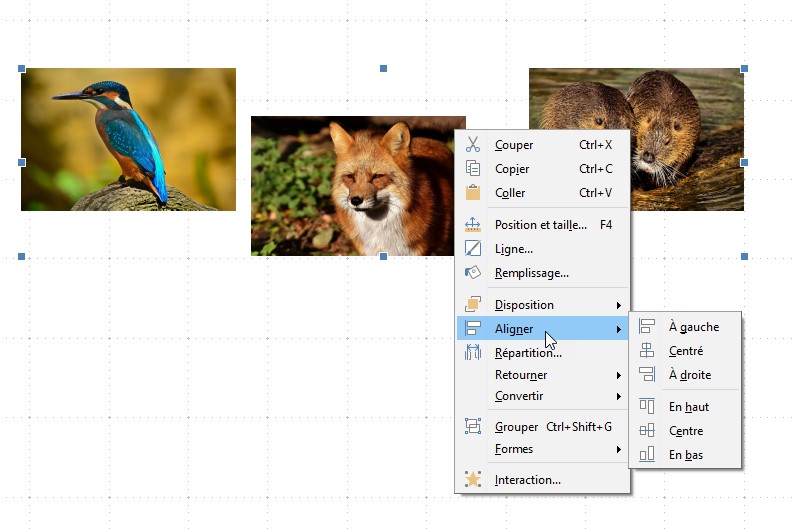Open the Répartition dialog entry
Image resolution: width=798 pixels, height=529 pixels.
[527, 353]
